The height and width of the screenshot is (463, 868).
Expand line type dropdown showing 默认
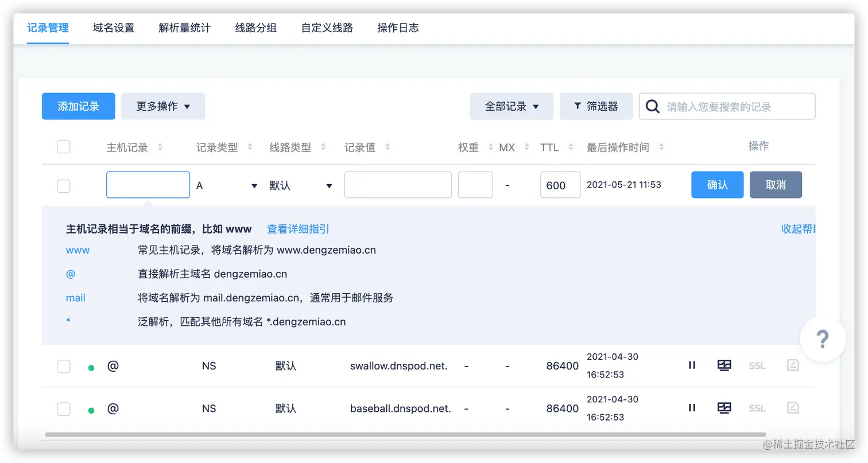[x=301, y=186]
